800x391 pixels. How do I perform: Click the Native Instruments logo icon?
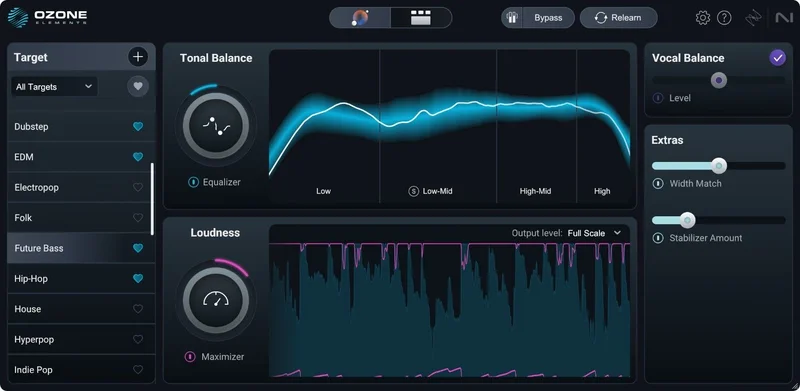coord(784,18)
